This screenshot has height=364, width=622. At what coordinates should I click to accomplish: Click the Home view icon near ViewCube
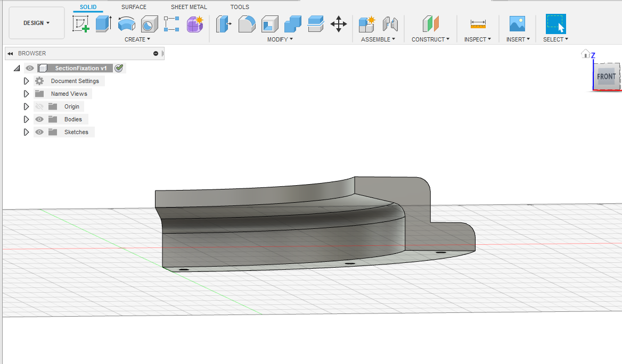(x=586, y=54)
